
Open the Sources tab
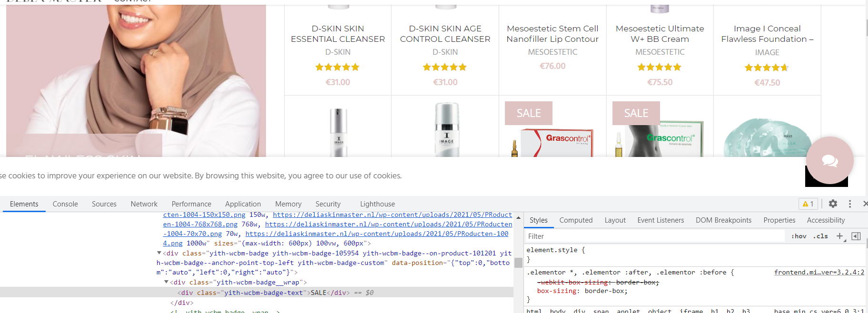104,204
